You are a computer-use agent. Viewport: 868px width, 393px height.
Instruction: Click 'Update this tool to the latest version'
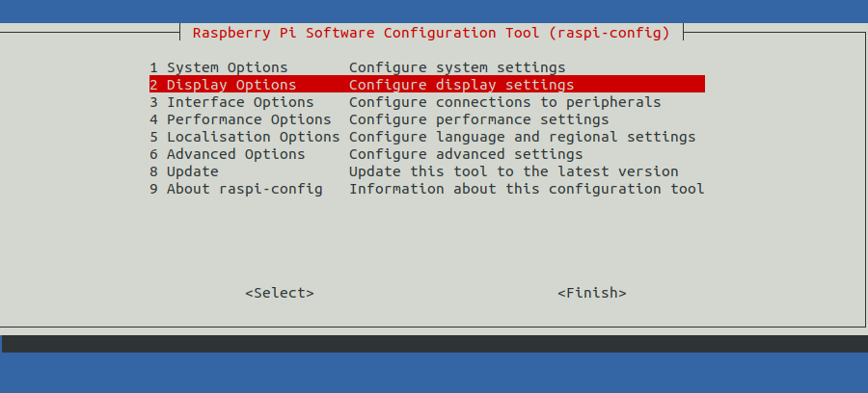[x=514, y=171]
